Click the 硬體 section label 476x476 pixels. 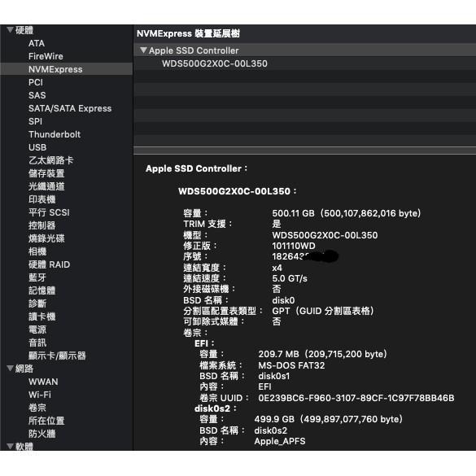tap(24, 30)
